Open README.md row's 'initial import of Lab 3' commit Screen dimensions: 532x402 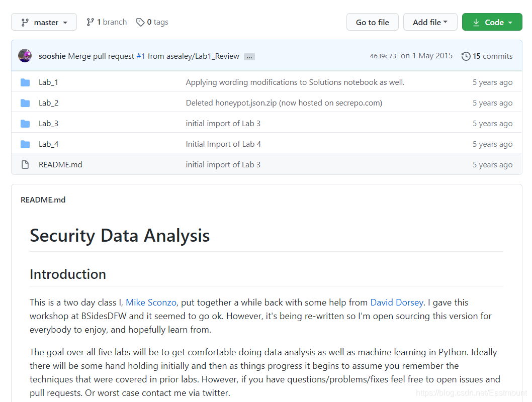tap(223, 164)
